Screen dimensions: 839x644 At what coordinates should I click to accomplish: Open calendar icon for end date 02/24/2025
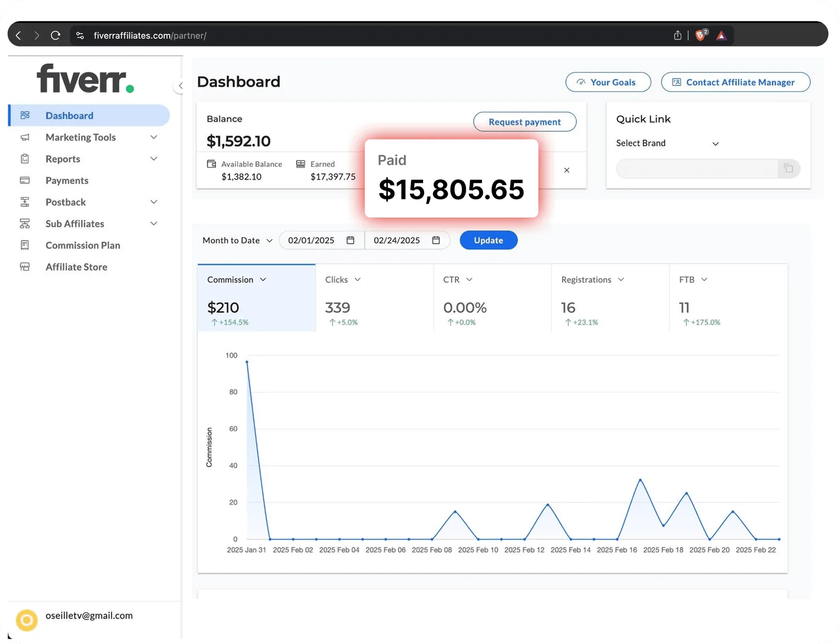point(436,240)
